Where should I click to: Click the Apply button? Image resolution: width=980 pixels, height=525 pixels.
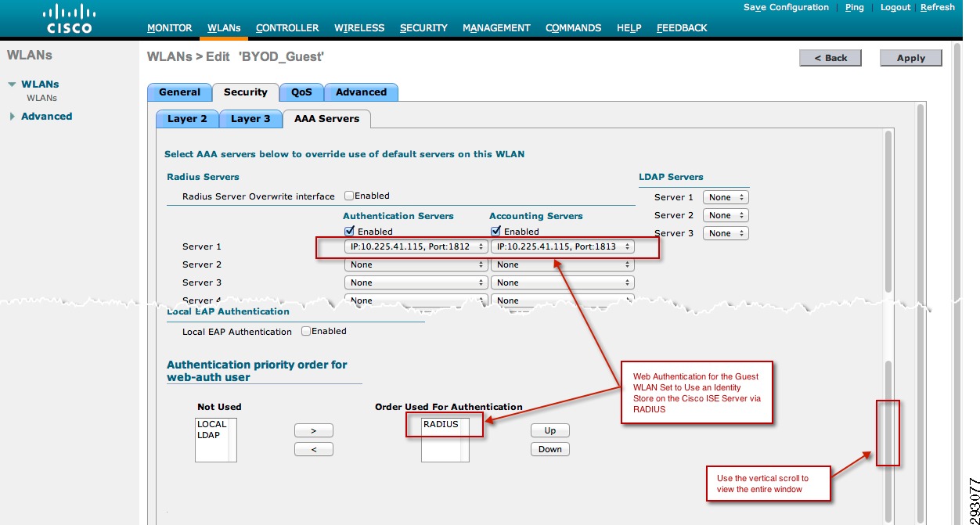[911, 58]
